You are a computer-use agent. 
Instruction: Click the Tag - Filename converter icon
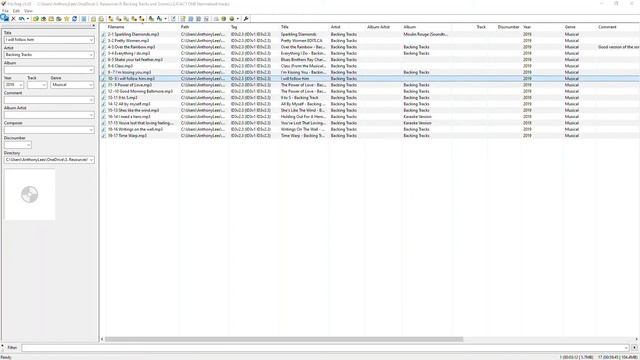click(111, 19)
